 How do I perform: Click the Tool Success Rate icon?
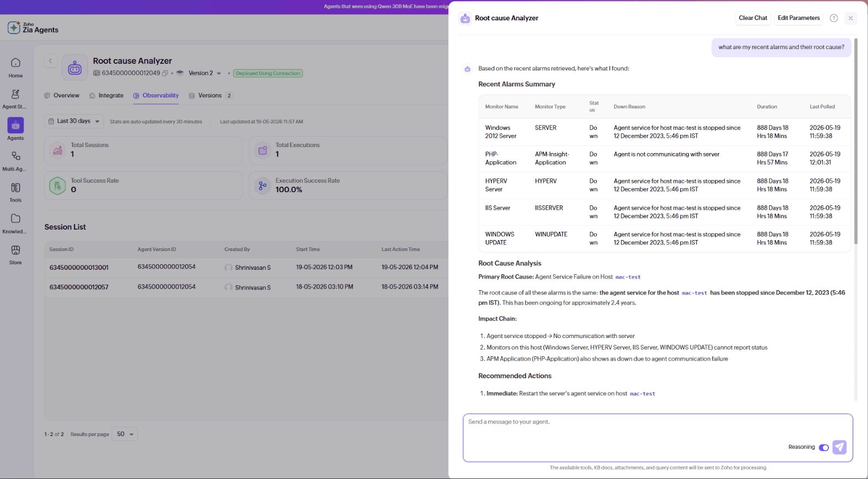pyautogui.click(x=58, y=186)
